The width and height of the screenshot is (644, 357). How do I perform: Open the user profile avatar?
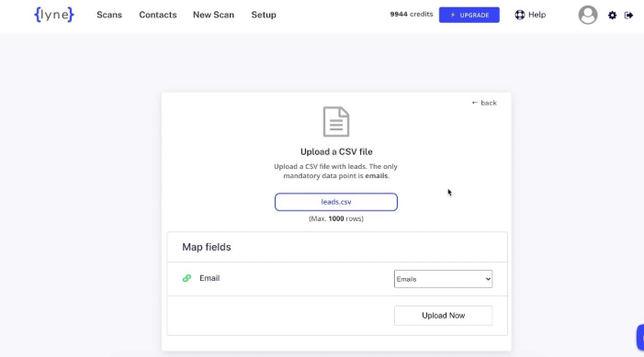[588, 15]
